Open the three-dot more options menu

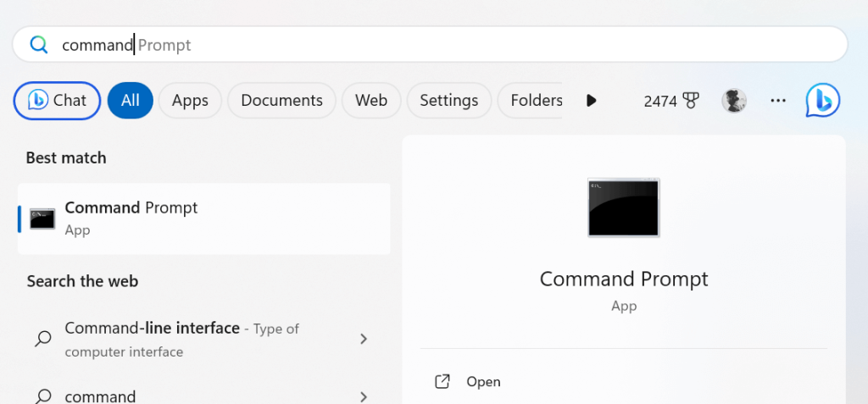(x=778, y=101)
